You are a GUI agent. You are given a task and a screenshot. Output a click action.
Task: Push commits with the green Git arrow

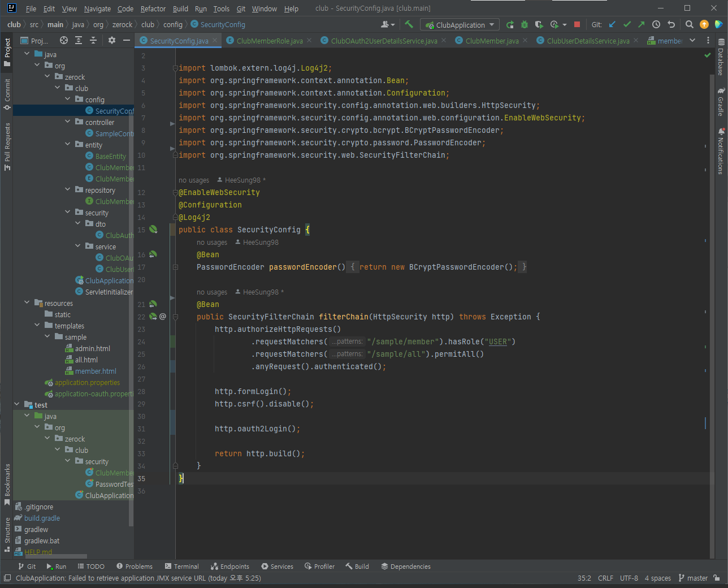point(641,24)
